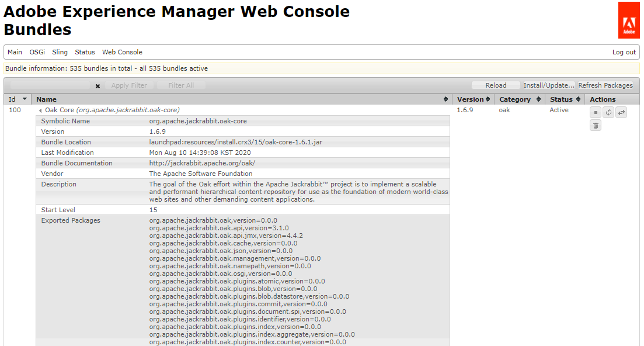This screenshot has width=644, height=346.
Task: Select org.apache.jackrabbit.oak.plugins.blob.datastore package entry
Action: pos(249,296)
